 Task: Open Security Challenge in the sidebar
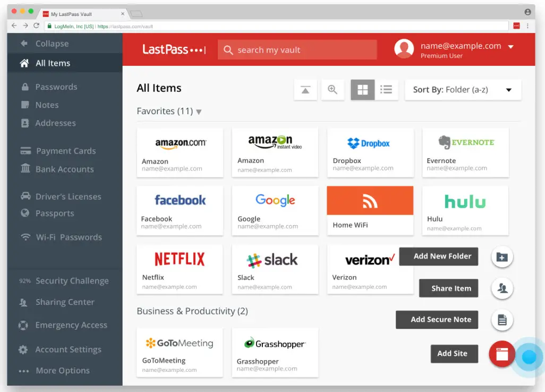[72, 281]
